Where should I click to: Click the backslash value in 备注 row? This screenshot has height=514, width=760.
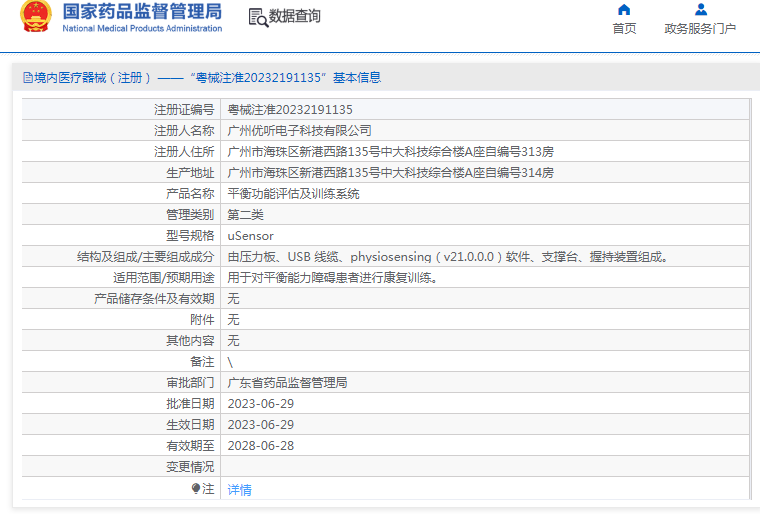click(x=230, y=362)
